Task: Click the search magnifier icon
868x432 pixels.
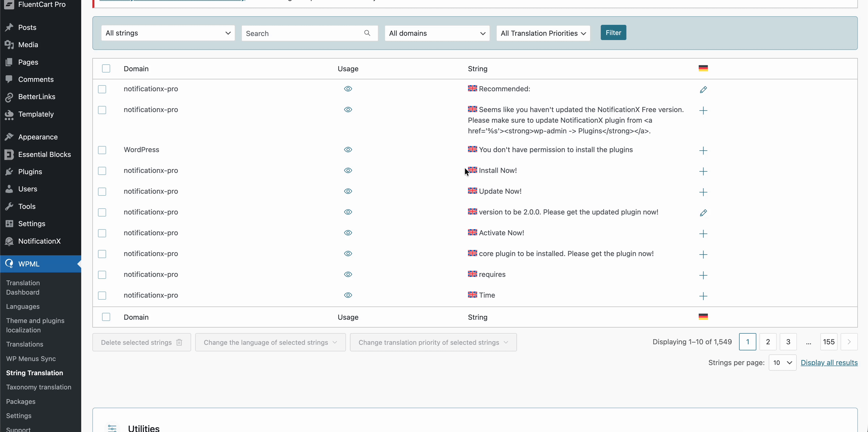Action: tap(367, 33)
